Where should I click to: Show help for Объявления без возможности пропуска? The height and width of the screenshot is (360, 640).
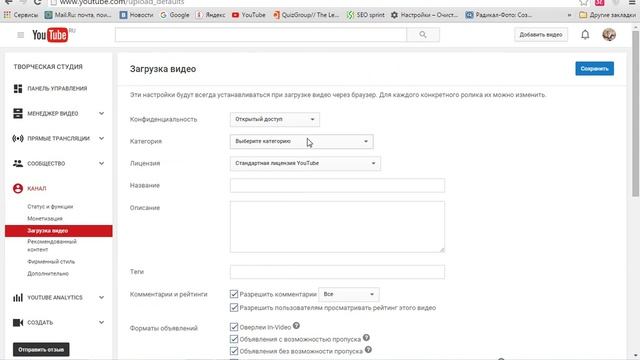click(368, 350)
